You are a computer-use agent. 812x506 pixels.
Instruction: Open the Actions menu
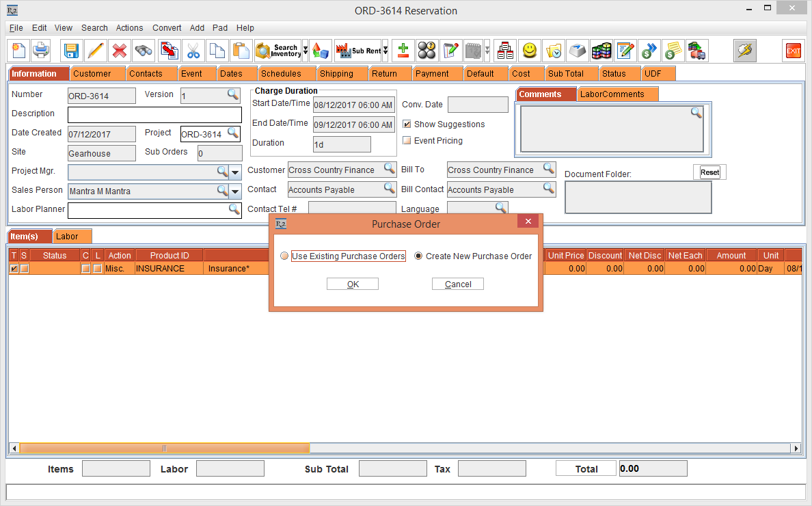(x=129, y=28)
